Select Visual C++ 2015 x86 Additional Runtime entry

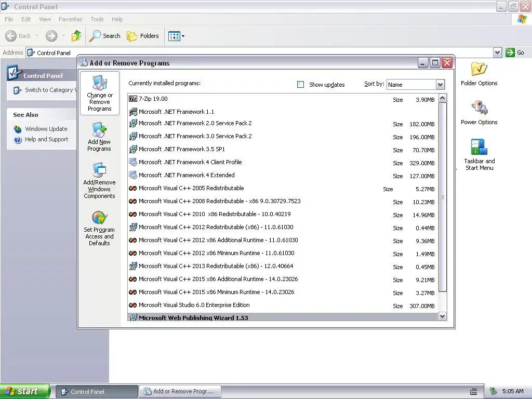[x=283, y=279]
